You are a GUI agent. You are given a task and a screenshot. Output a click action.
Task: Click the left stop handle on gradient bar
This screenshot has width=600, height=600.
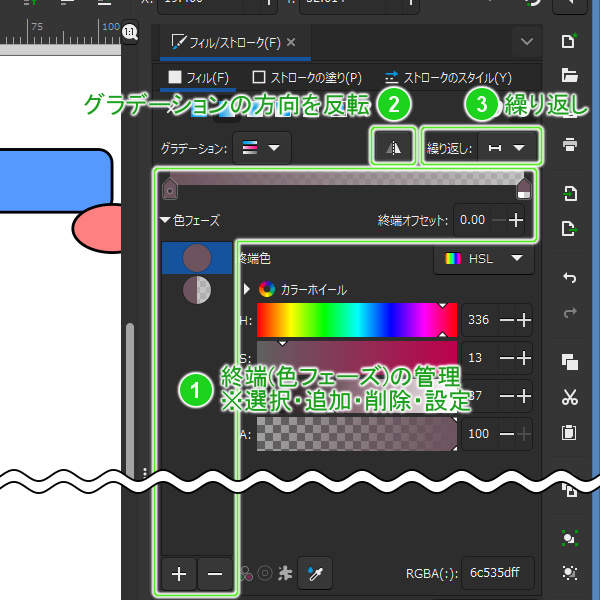pyautogui.click(x=170, y=188)
